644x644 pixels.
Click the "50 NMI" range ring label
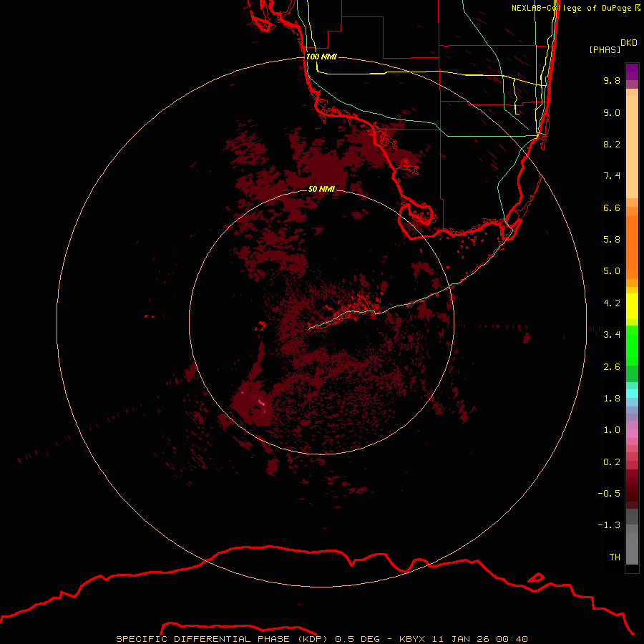pos(321,189)
